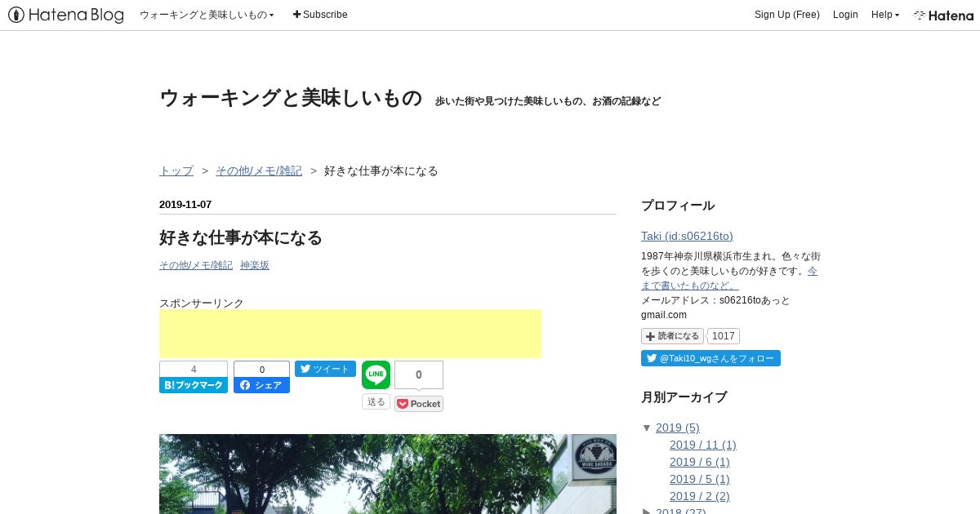980x514 pixels.
Task: Open 2019 / 5 (1) archive
Action: tap(699, 479)
